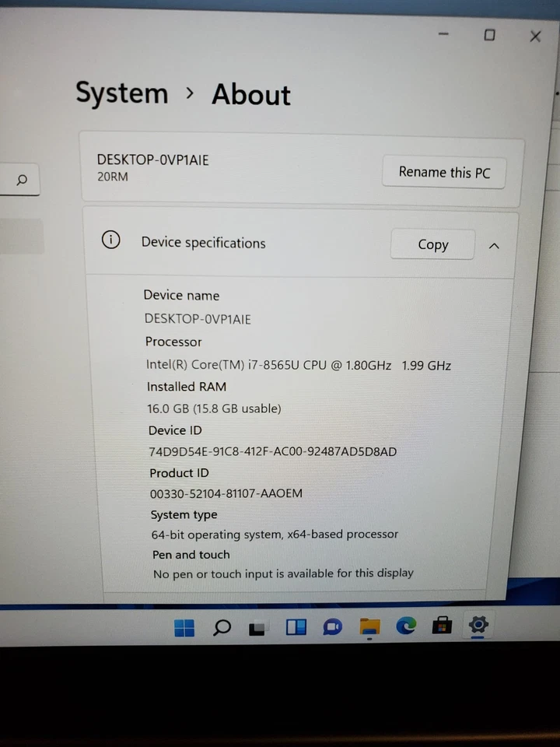
Task: Select the 16.0 GB RAM value
Action: pos(214,409)
